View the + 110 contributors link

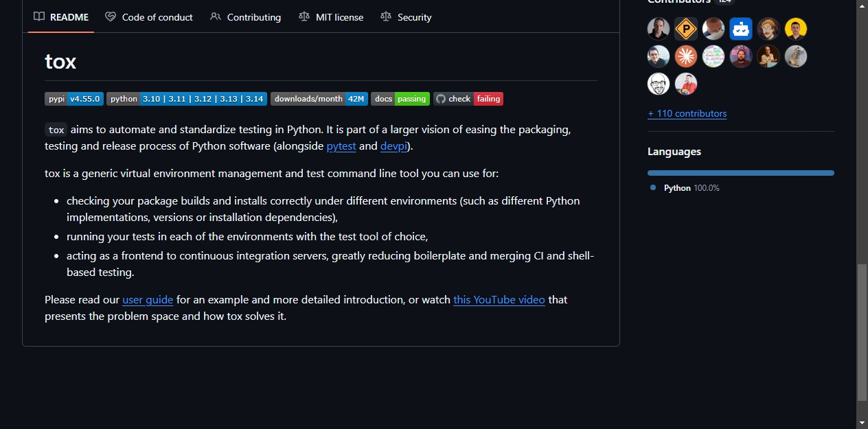coord(687,114)
